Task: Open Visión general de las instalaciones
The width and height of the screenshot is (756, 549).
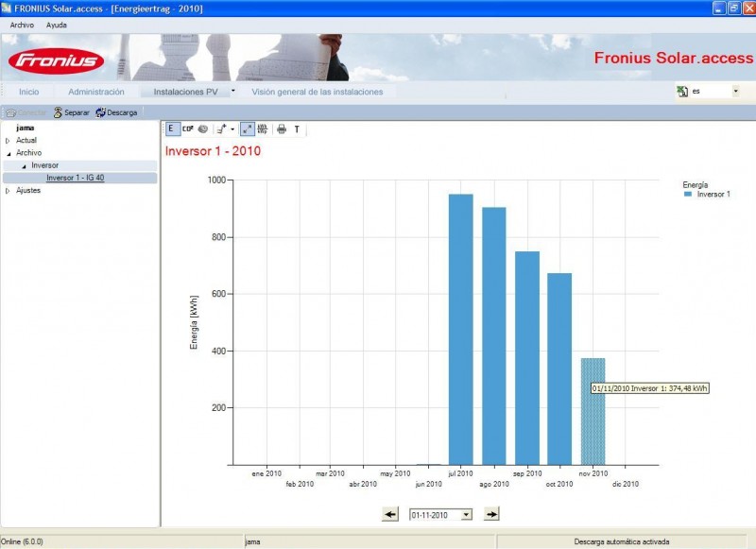Action: tap(318, 92)
